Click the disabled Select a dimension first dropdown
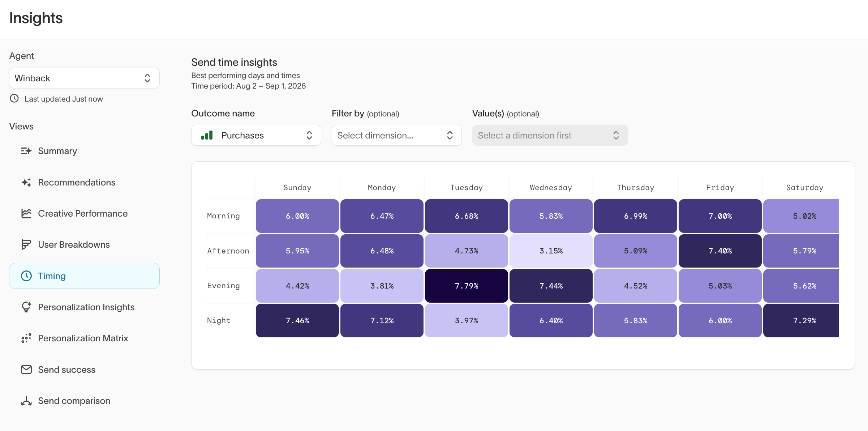 click(550, 135)
